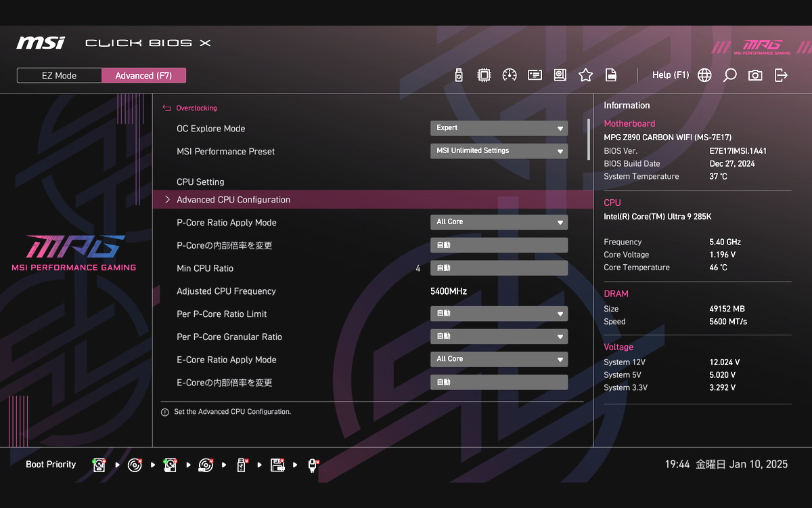Click the info icon beside the help description

[164, 412]
